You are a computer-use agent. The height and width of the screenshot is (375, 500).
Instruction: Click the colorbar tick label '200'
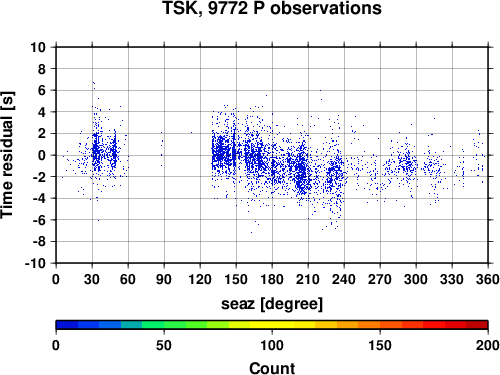point(488,345)
